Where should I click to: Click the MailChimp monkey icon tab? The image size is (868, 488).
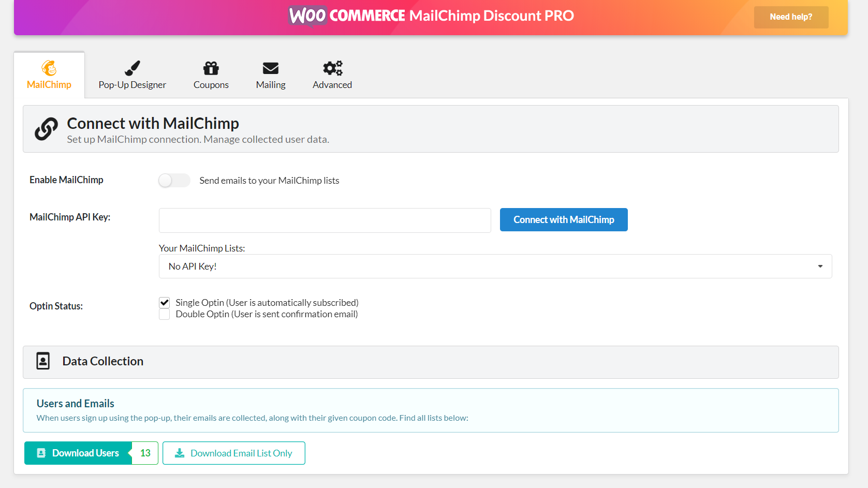click(49, 68)
